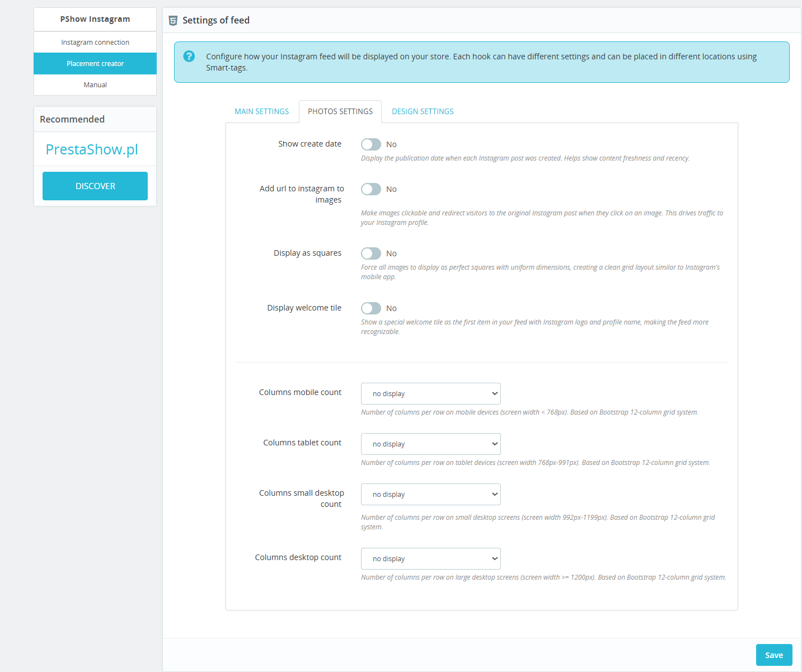Open the Manual sidebar entry

click(x=95, y=85)
